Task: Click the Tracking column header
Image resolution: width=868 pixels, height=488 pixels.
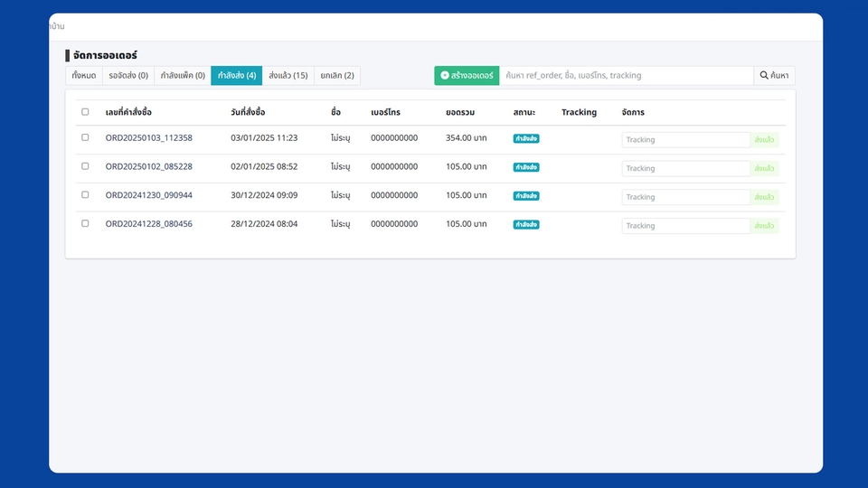Action: click(x=579, y=112)
